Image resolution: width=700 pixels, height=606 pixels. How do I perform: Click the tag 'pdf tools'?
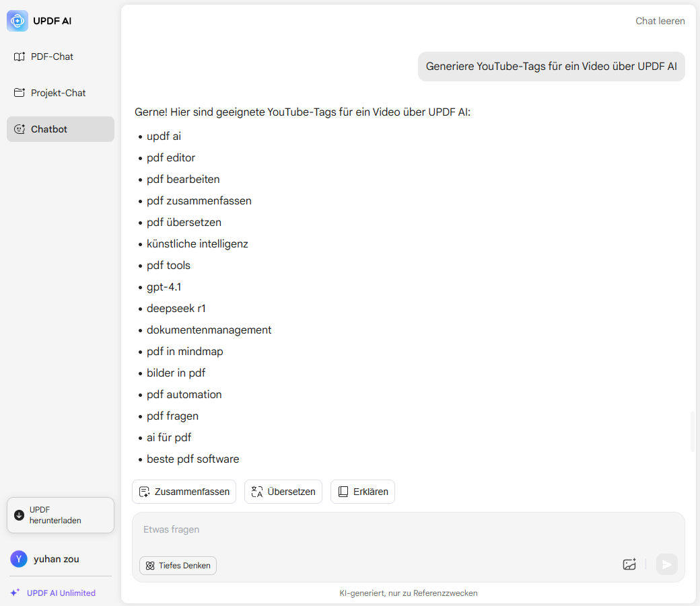pyautogui.click(x=168, y=265)
